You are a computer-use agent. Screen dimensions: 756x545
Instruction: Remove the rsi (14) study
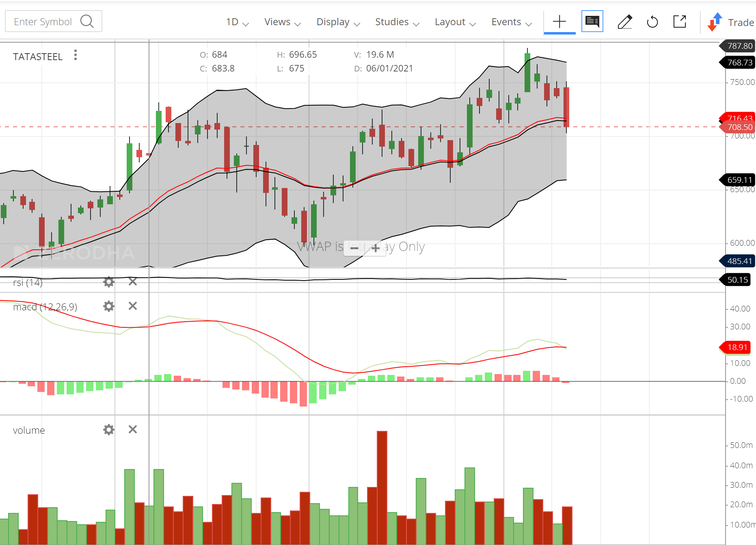point(133,281)
